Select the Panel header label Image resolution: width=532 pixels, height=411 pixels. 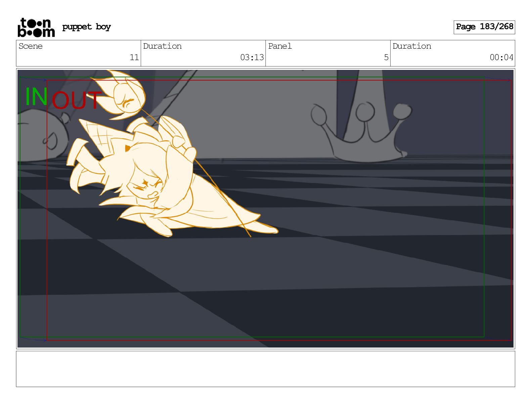point(280,46)
